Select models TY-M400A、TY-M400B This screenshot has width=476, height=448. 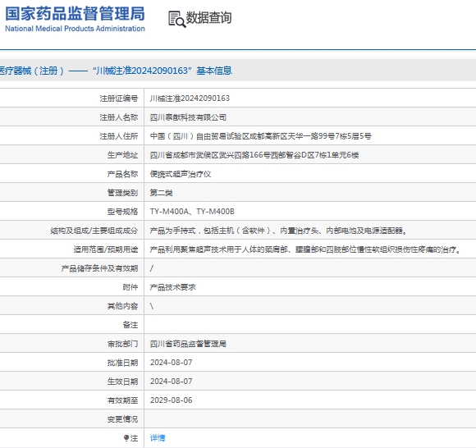coord(192,212)
